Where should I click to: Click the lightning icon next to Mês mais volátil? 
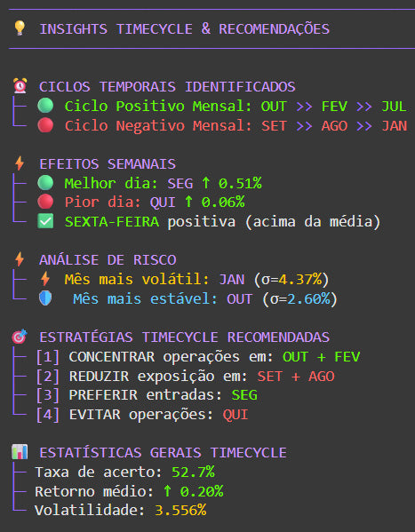click(x=45, y=279)
